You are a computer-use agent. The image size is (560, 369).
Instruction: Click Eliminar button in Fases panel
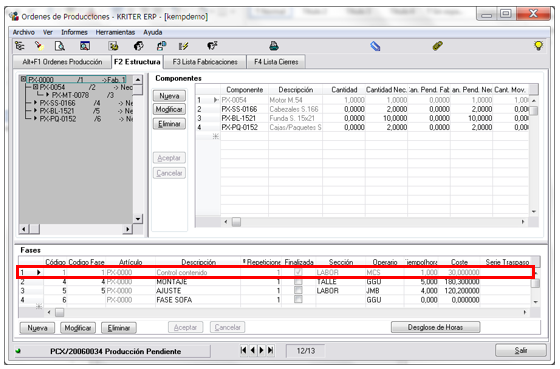tap(119, 328)
